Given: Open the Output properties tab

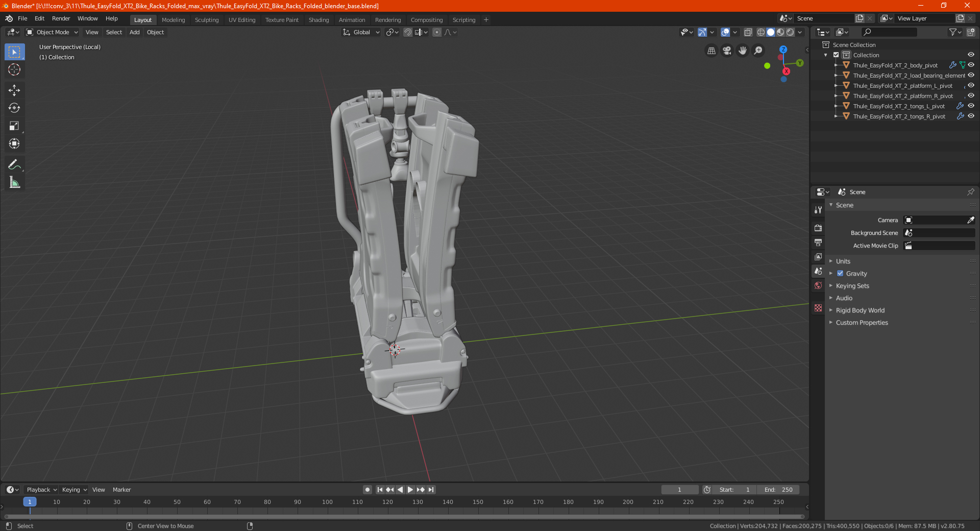Looking at the screenshot, I should point(818,242).
